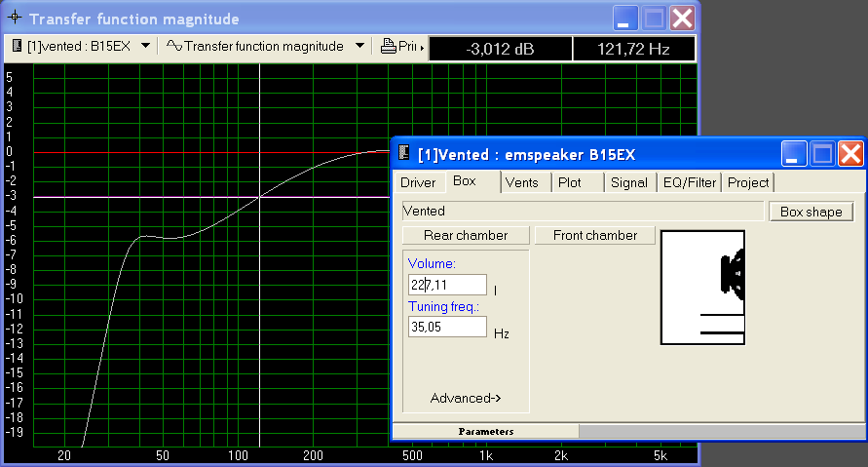Maximize the Transfer function magnitude window
This screenshot has height=467, width=868.
coord(654,19)
